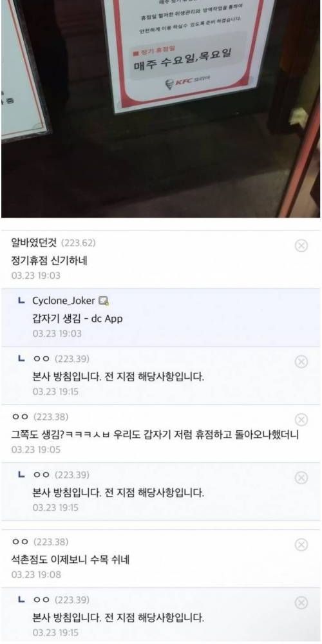
Task: Click the timestamp 03.23 19:03 under 정기휴점 comment
Action: point(35,276)
